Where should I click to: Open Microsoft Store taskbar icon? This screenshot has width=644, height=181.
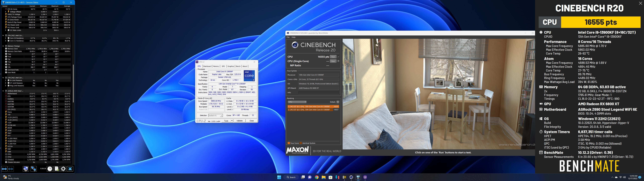point(331,177)
